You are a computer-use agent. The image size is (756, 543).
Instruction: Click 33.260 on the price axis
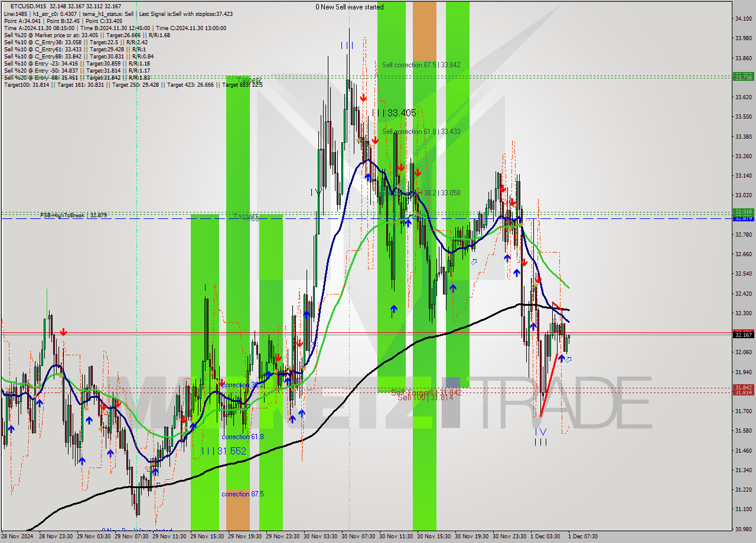(743, 156)
